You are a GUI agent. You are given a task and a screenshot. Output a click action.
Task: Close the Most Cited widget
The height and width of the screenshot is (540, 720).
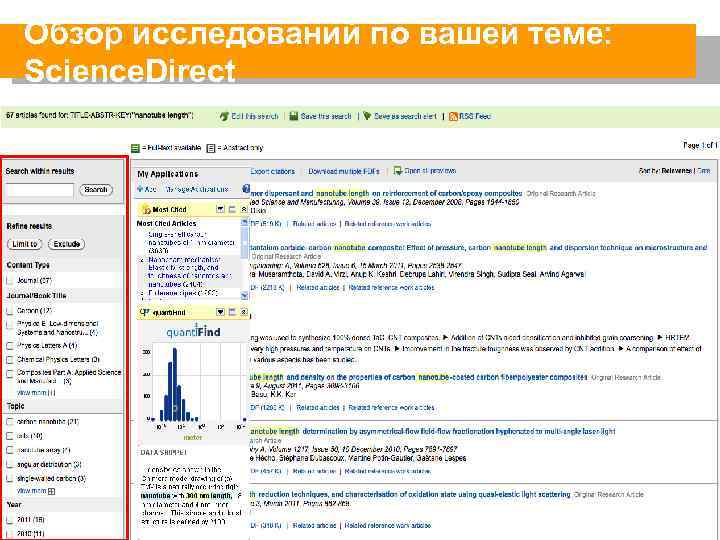[x=244, y=209]
